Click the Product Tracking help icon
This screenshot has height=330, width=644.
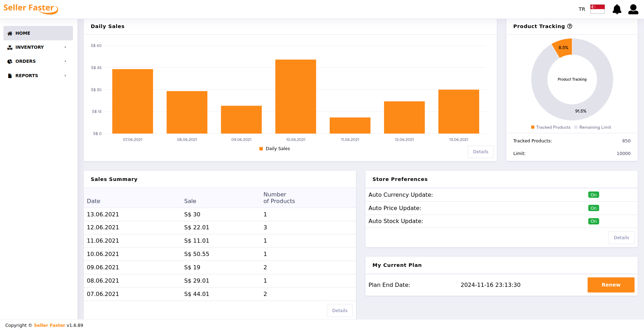coord(570,26)
